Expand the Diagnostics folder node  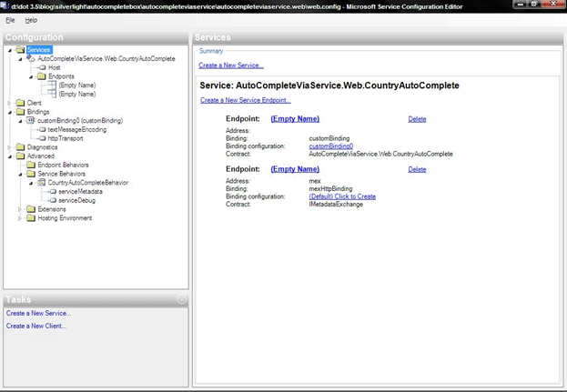click(10, 147)
